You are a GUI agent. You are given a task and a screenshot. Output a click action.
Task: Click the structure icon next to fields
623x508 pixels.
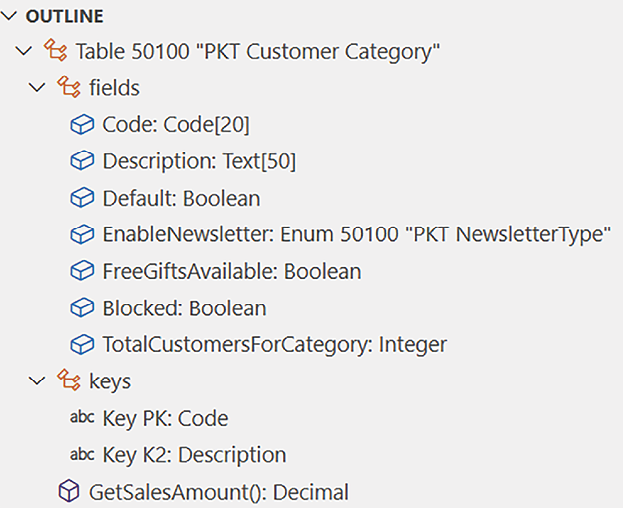coord(68,87)
